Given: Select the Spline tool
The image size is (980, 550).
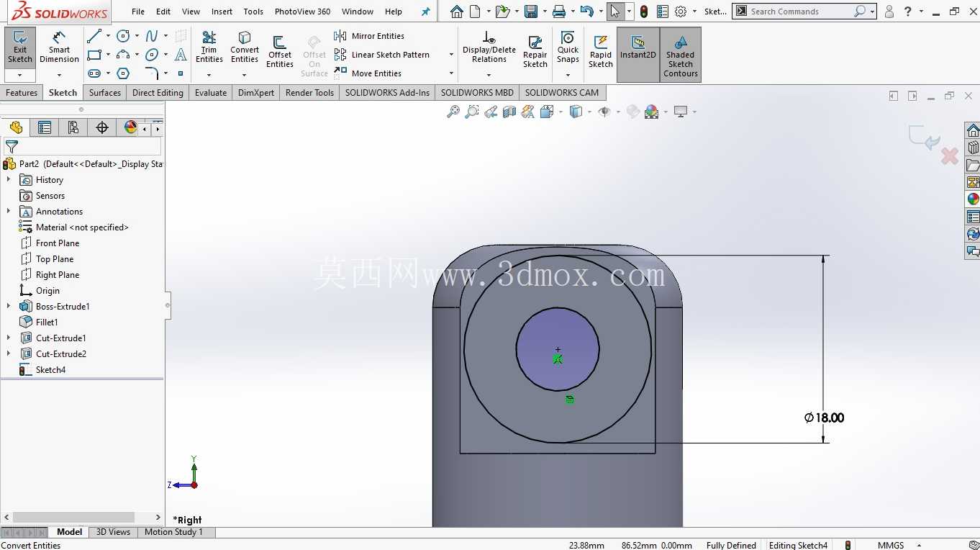Looking at the screenshot, I should tap(152, 36).
